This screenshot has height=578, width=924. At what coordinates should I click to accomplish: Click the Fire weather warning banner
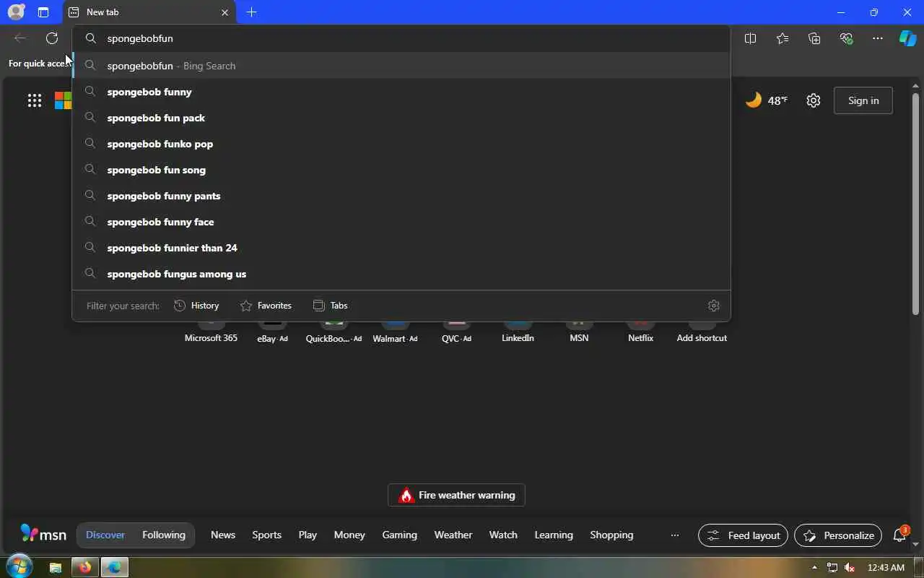[x=456, y=495]
